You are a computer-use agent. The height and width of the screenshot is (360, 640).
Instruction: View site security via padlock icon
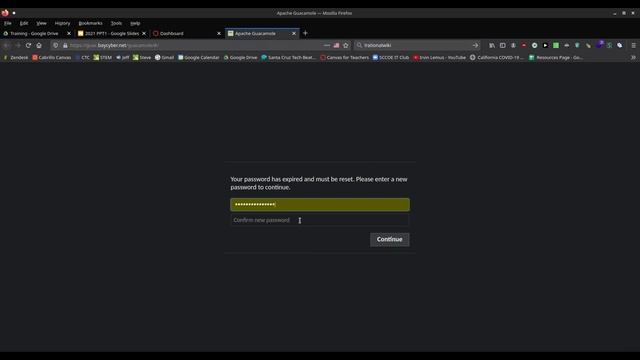[65, 45]
